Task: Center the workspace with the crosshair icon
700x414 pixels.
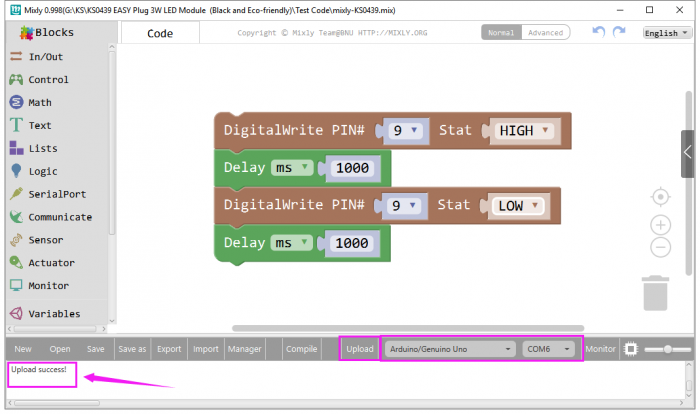Action: [659, 197]
